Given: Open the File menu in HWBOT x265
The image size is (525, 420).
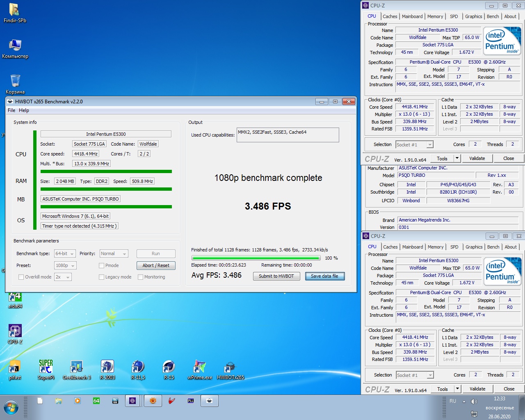Looking at the screenshot, I should (11, 110).
